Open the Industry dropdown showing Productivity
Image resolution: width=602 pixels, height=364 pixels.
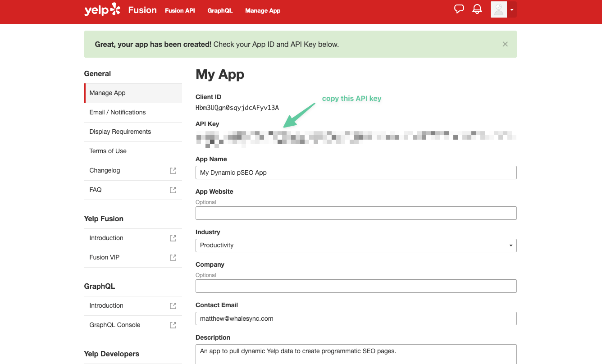click(356, 245)
